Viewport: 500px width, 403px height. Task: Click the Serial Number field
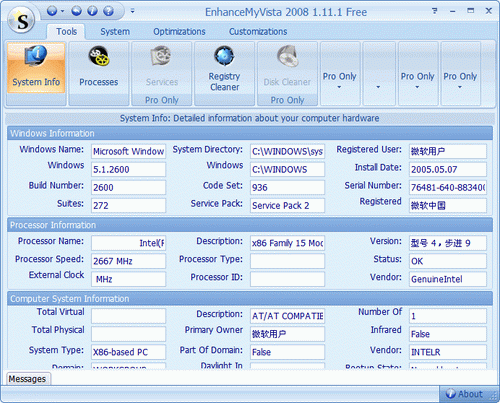448,187
